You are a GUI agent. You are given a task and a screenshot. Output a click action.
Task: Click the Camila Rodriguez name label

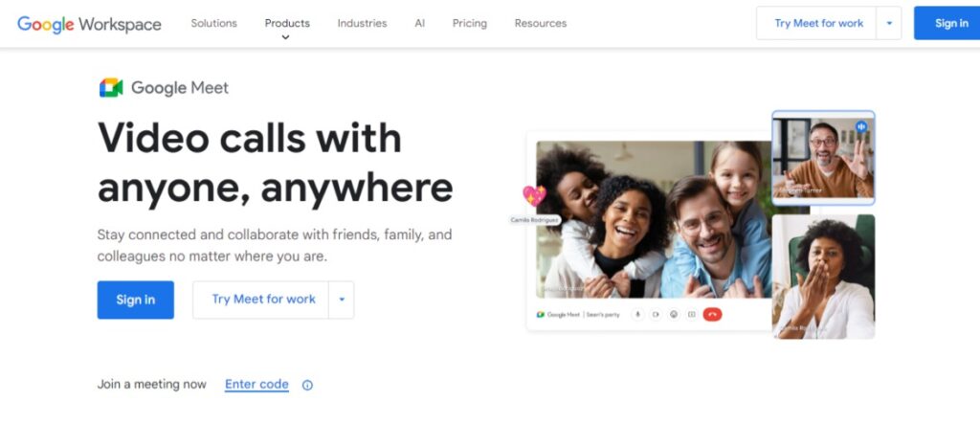pyautogui.click(x=534, y=220)
